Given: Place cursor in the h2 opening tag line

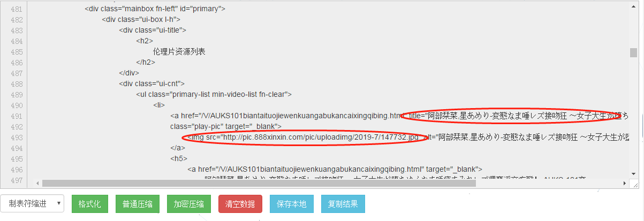Looking at the screenshot, I should [x=145, y=41].
